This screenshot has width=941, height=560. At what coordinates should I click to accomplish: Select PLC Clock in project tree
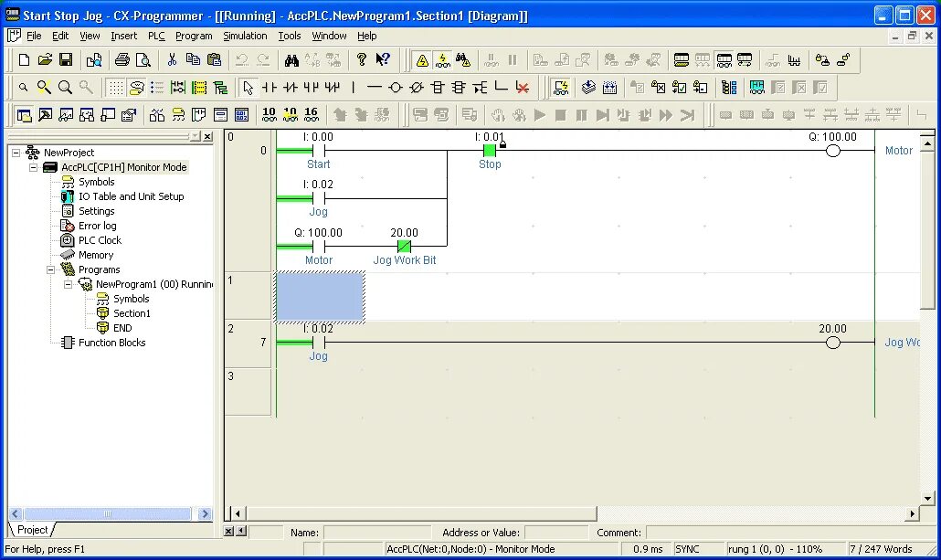pos(100,240)
